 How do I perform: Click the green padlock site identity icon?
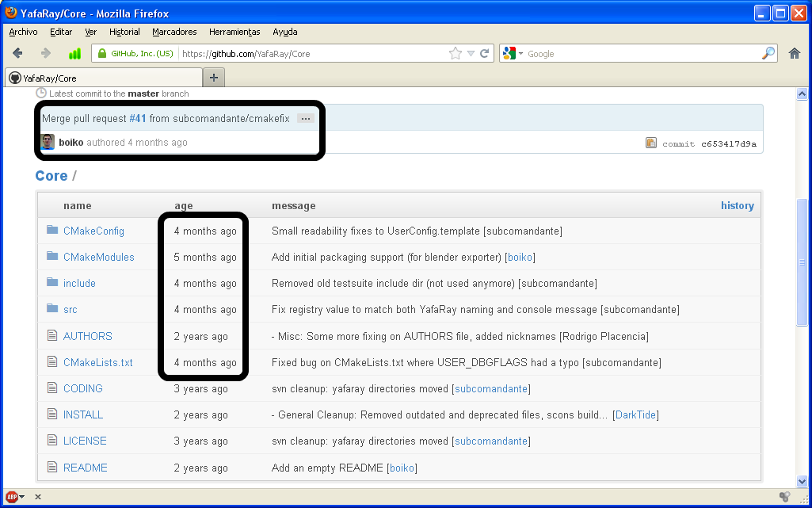pos(102,53)
